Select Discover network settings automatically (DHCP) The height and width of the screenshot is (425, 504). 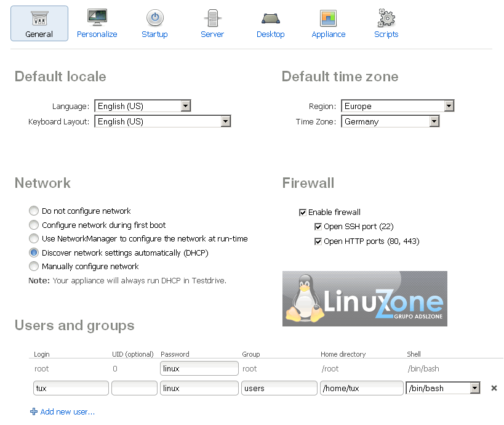tap(34, 253)
